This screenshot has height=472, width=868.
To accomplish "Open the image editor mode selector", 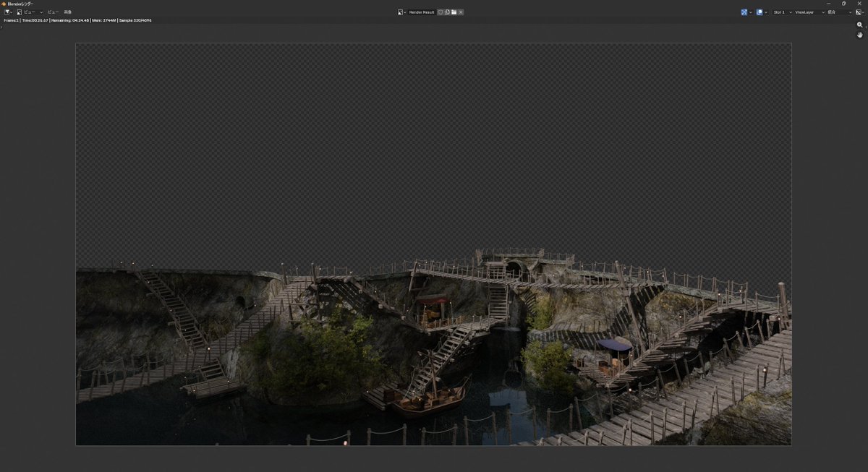I will click(29, 12).
